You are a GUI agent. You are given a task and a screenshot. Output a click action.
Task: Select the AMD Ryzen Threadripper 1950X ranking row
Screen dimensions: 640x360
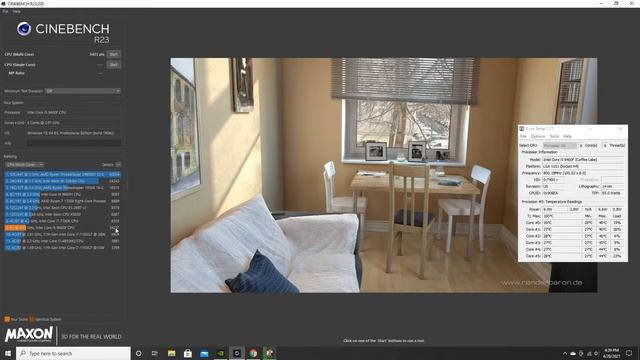click(x=63, y=188)
